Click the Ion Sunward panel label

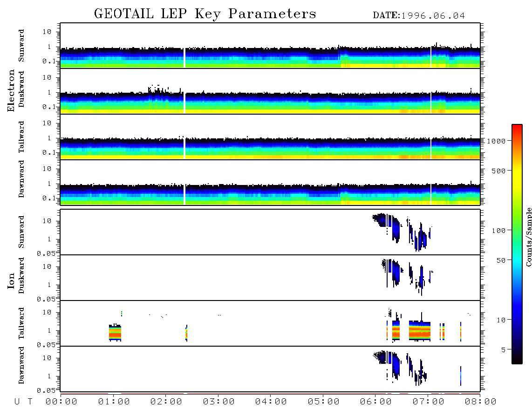[x=21, y=232]
